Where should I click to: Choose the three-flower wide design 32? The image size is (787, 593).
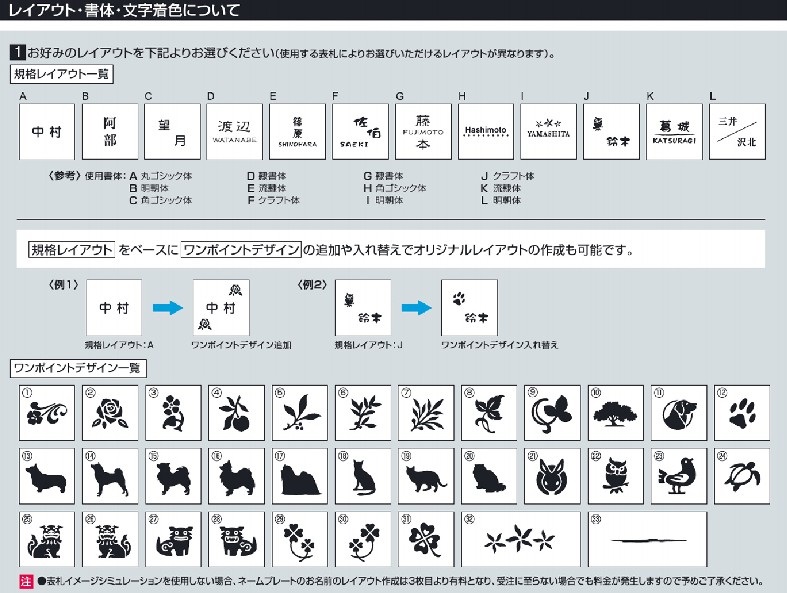(520, 538)
